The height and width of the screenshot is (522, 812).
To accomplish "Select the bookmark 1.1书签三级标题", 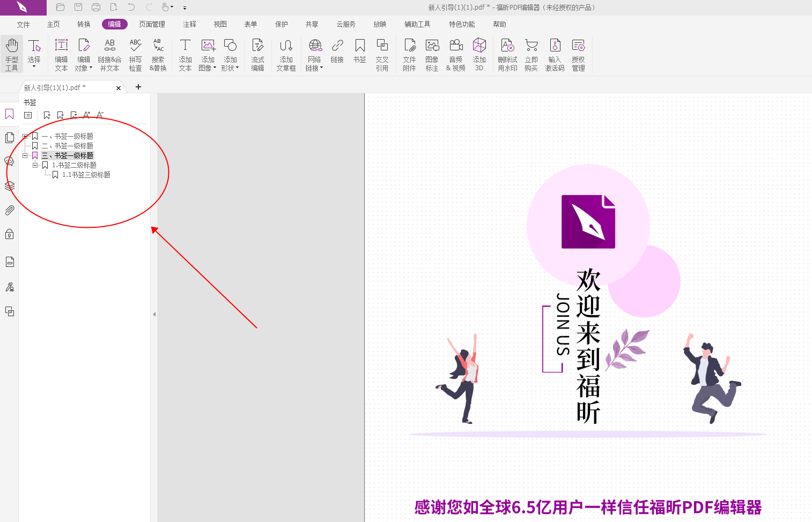I will (87, 174).
